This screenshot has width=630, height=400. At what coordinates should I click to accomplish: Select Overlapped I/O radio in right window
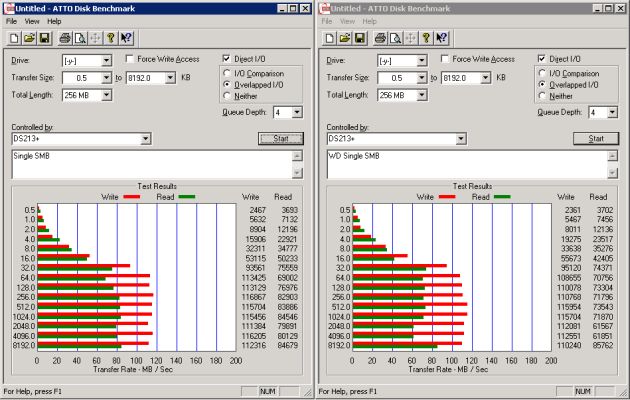point(542,85)
